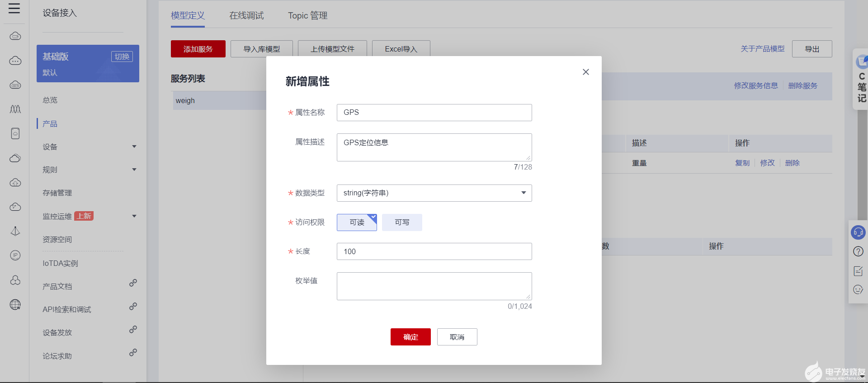Screen dimensions: 868x383
Task: Toggle the 可读 access permission
Action: click(357, 222)
